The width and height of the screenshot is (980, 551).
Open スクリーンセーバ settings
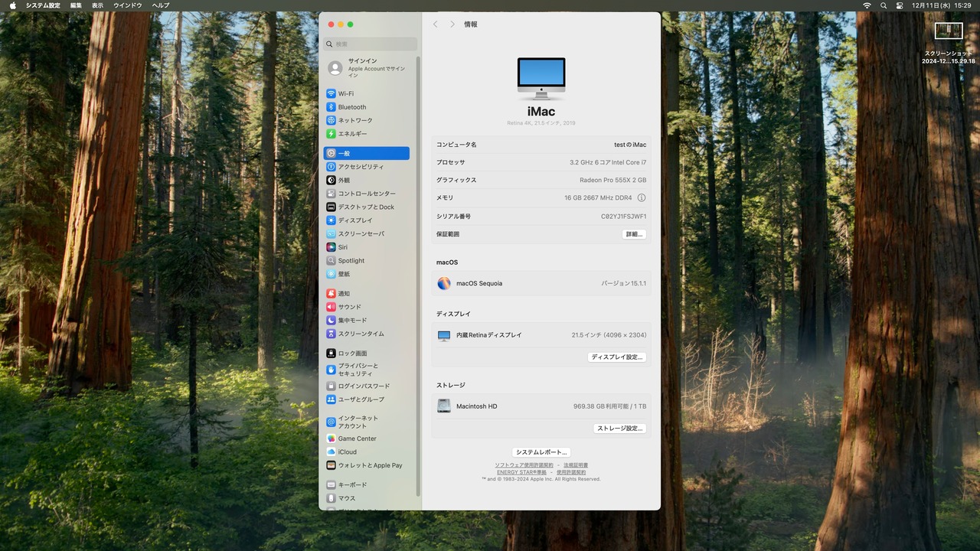[x=367, y=233]
